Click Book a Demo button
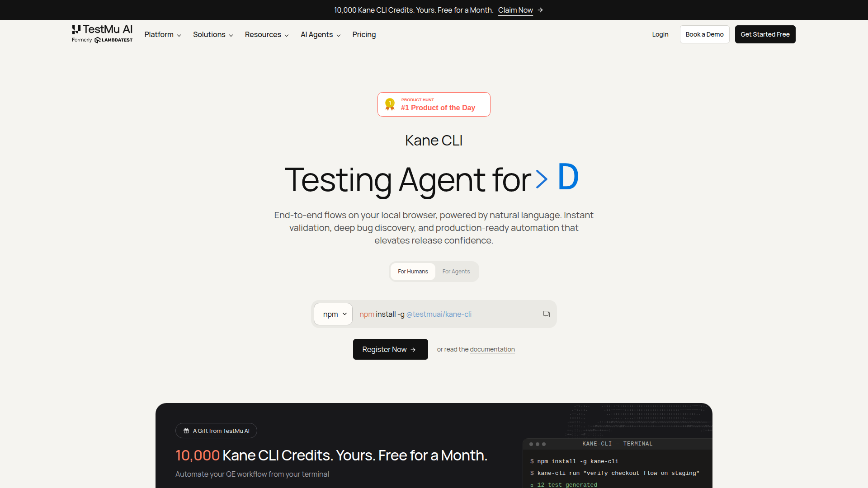 [704, 34]
